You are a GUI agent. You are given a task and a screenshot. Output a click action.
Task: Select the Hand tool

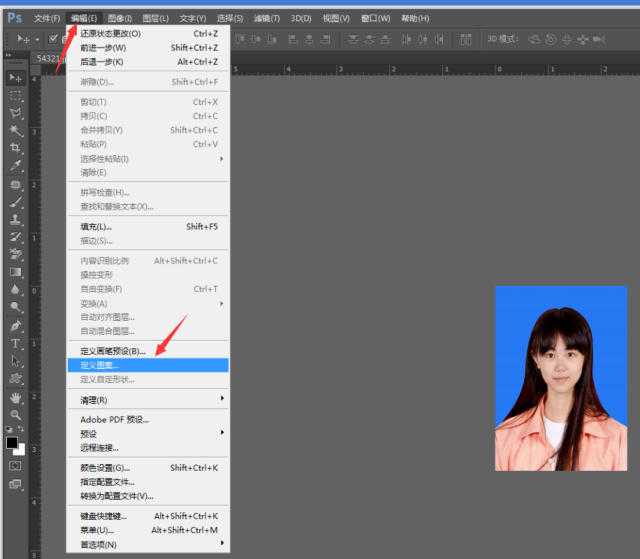click(16, 397)
